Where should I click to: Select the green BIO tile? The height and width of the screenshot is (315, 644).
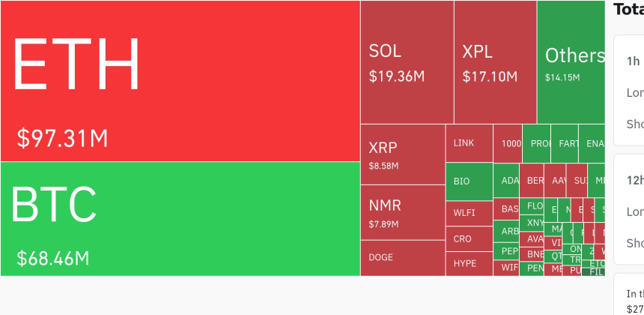coord(469,181)
